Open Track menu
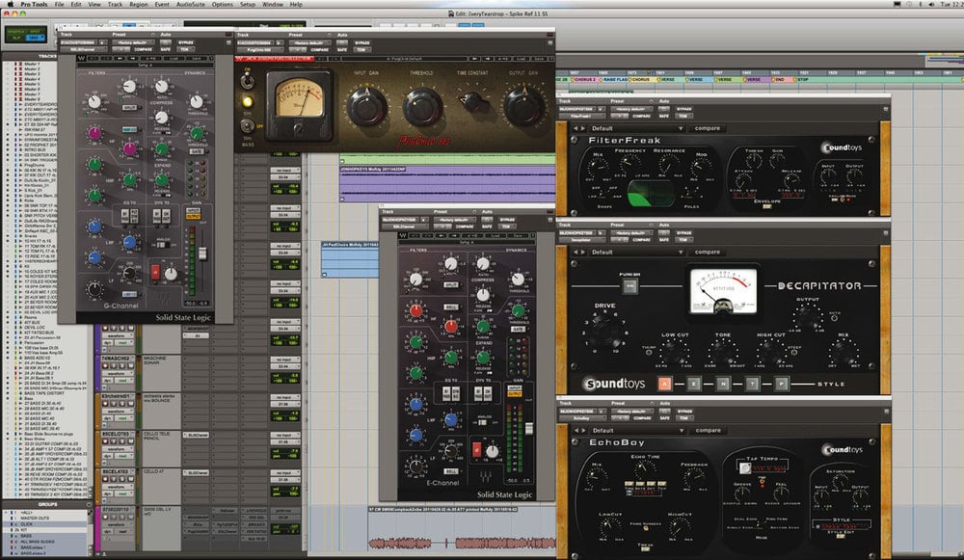Viewport: 964px width, 560px height. [115, 4]
